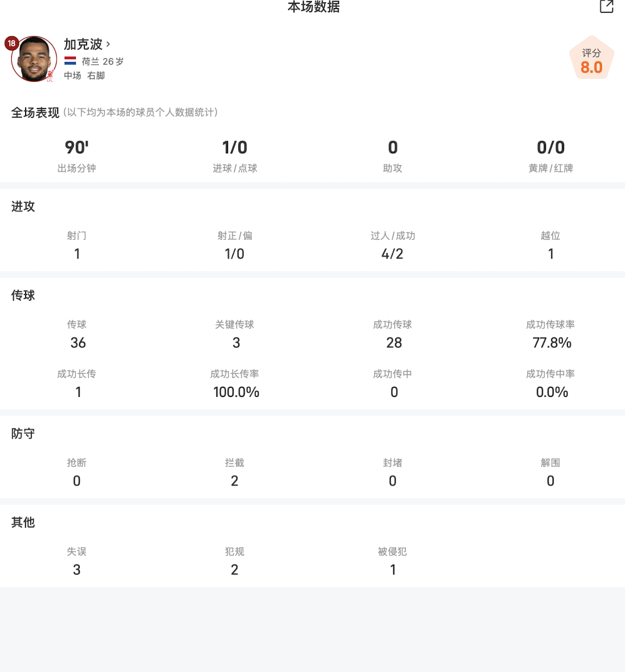
Task: Click the number 18 jersey badge
Action: point(12,43)
